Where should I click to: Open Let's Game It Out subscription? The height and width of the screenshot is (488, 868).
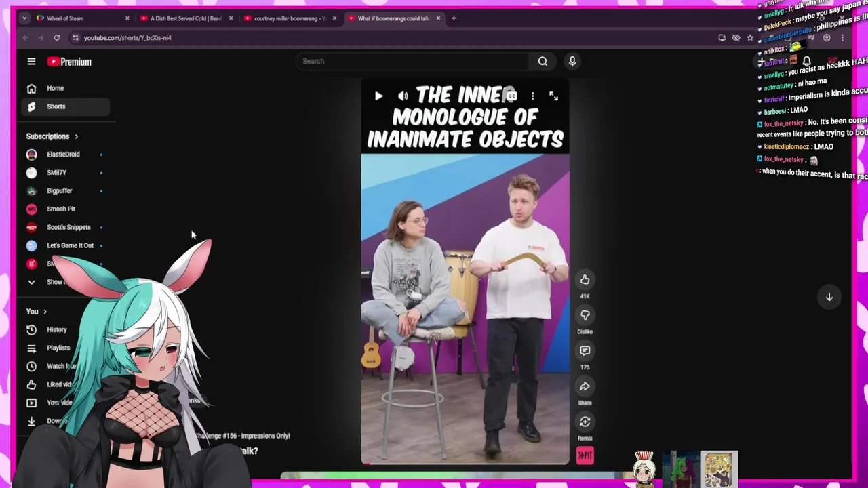click(x=66, y=246)
